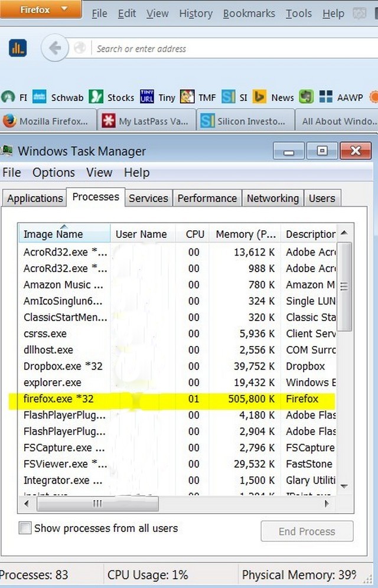The width and height of the screenshot is (378, 588).
Task: Click the blue chart icon beside the back arrow
Action: (18, 48)
